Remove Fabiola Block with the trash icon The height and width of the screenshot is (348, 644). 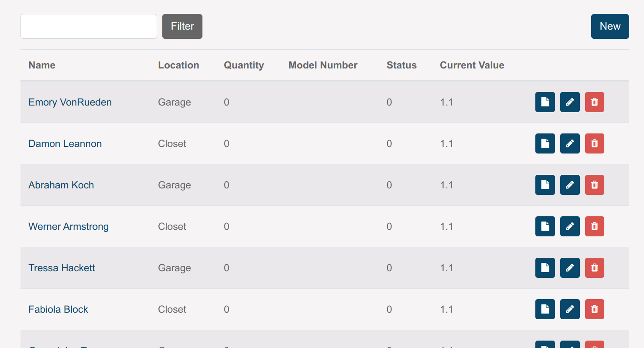(594, 309)
